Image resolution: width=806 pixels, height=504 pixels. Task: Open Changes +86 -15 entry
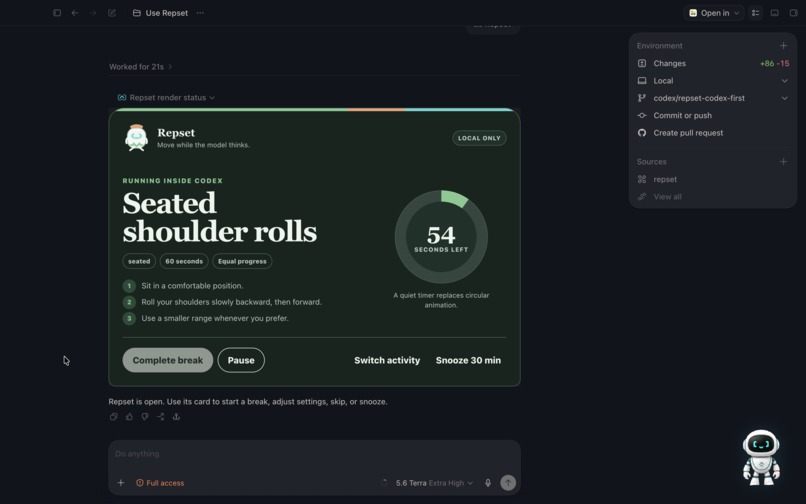tap(713, 63)
